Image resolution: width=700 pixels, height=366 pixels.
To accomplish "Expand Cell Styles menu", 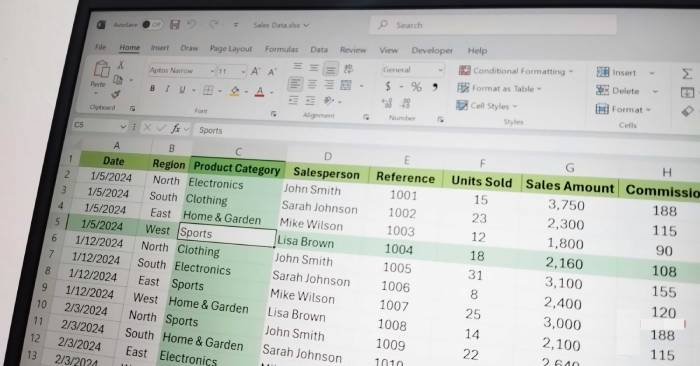I will (x=486, y=106).
